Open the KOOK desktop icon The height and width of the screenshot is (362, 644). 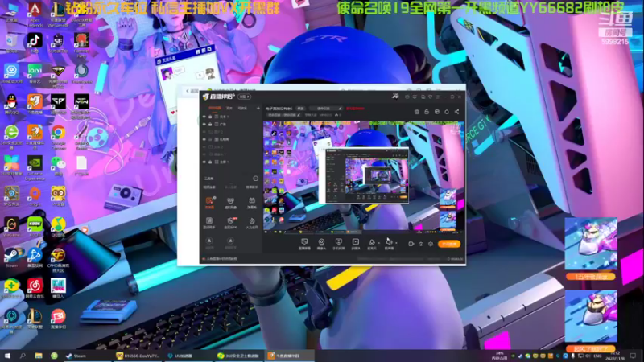35,224
